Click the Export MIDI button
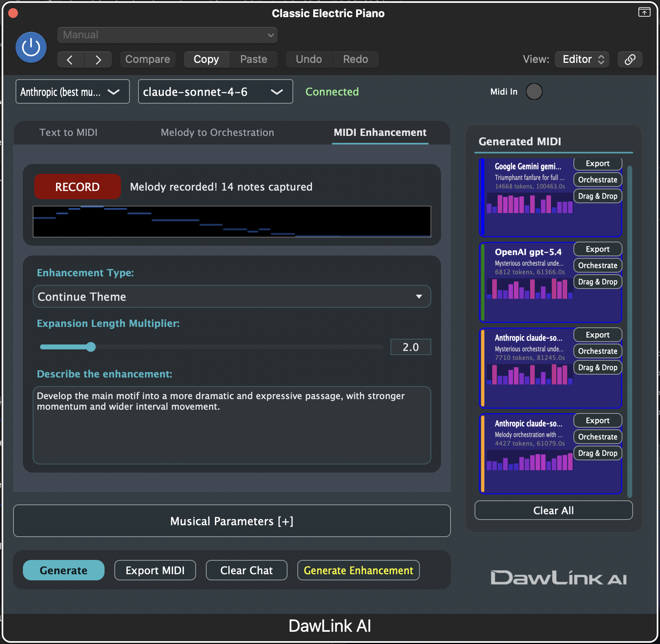 [x=155, y=570]
